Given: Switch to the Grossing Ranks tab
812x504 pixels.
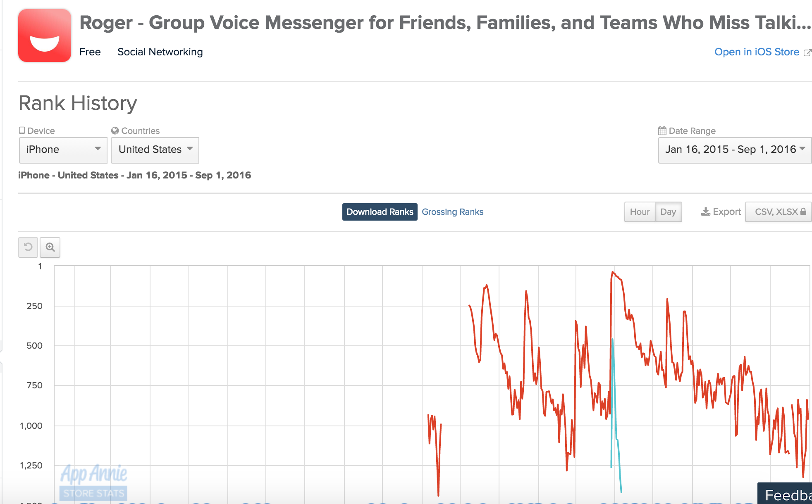Looking at the screenshot, I should click(x=452, y=212).
